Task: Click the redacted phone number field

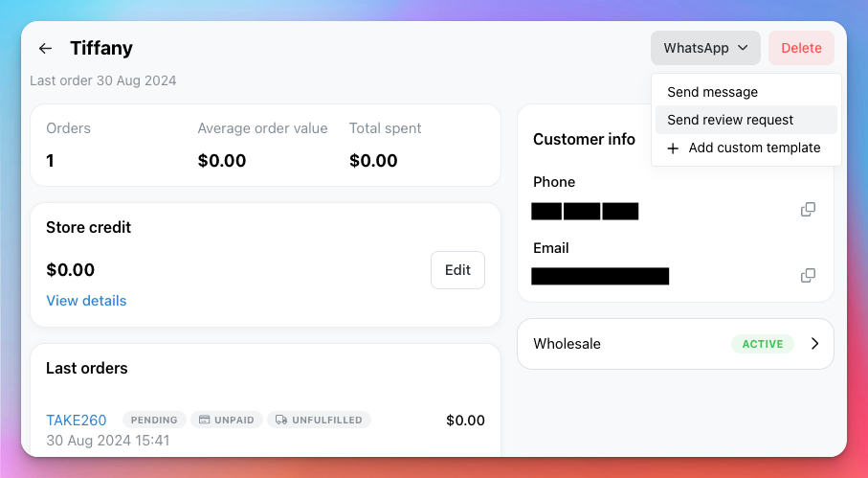Action: [585, 211]
